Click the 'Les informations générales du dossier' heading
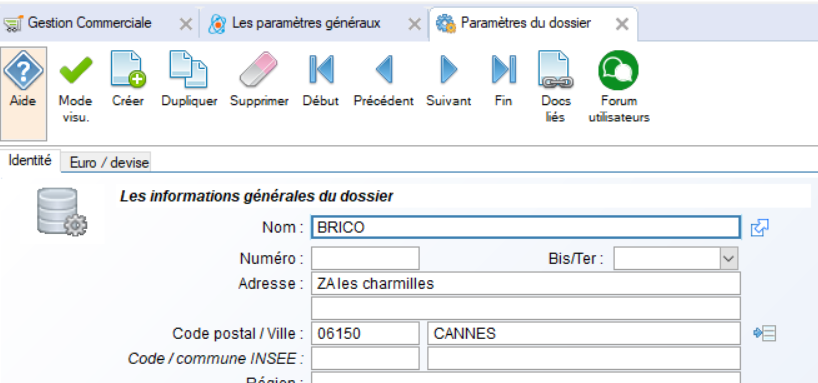This screenshot has width=818, height=383. (x=257, y=196)
